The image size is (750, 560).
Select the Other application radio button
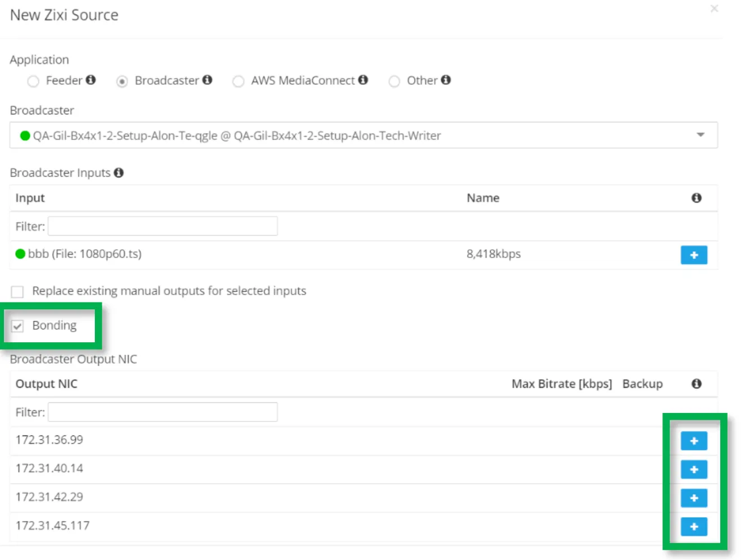[x=394, y=81]
